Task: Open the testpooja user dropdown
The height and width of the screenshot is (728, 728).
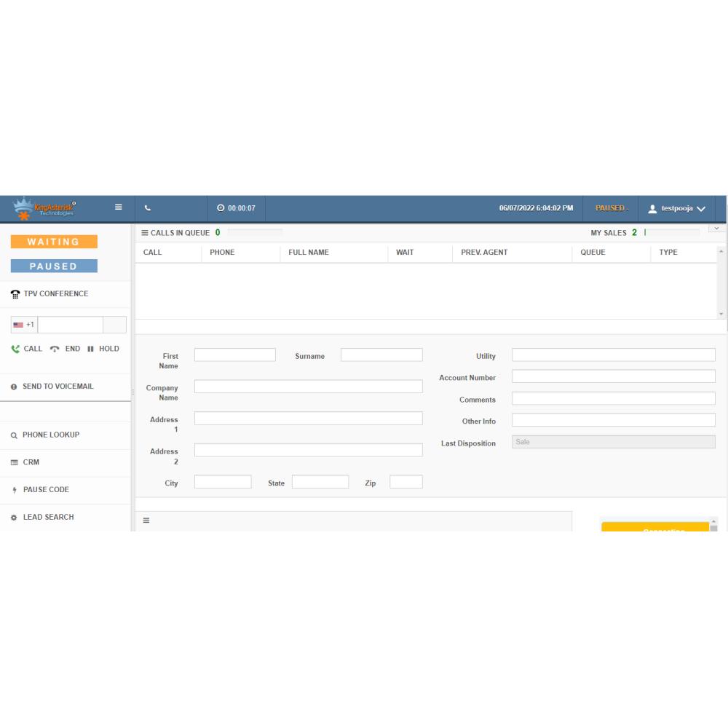Action: 676,208
